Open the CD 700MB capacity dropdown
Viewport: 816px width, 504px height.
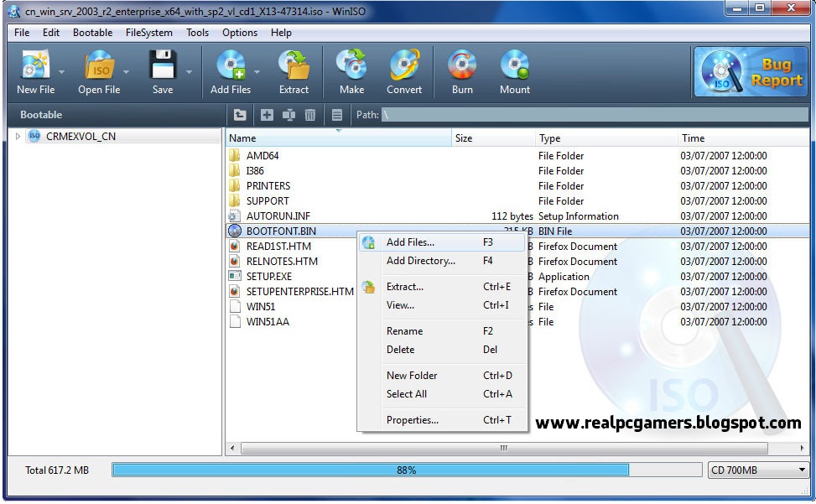point(757,470)
